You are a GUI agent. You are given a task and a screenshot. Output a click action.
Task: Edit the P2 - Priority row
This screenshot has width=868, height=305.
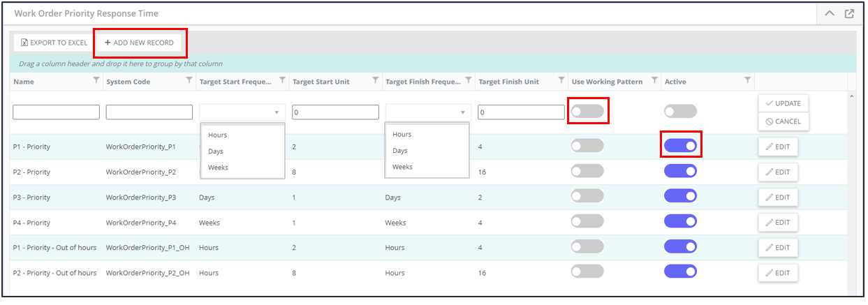point(778,172)
